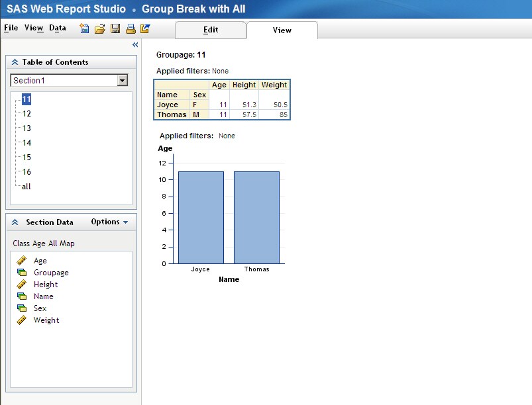Switch to the Edit tab
532x405 pixels.
211,30
